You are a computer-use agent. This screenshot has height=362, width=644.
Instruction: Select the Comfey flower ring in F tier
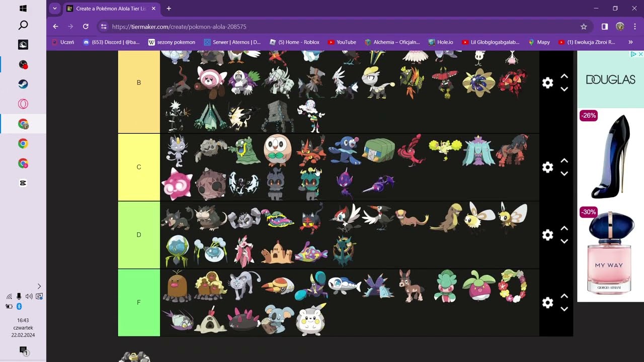[512, 286]
